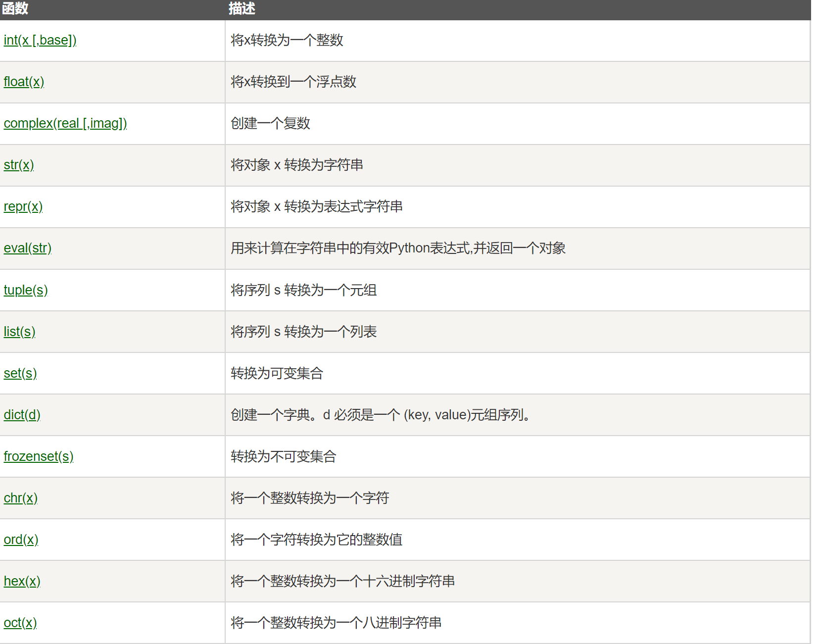Open the float(x) function link
The image size is (820, 644).
(24, 82)
